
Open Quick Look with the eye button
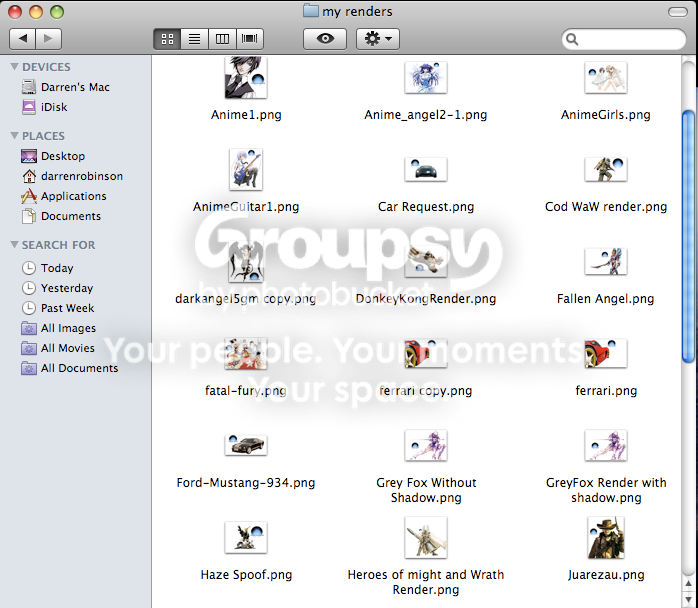tap(325, 39)
